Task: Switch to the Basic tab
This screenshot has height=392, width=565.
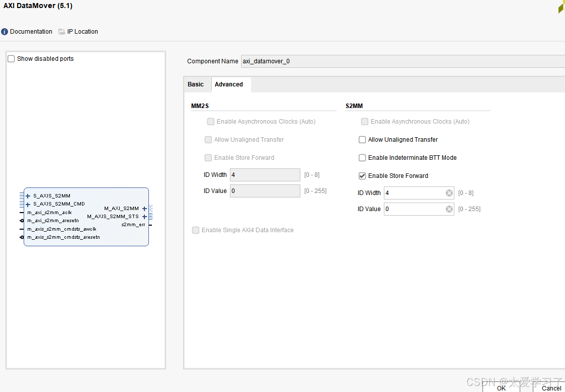Action: point(196,84)
